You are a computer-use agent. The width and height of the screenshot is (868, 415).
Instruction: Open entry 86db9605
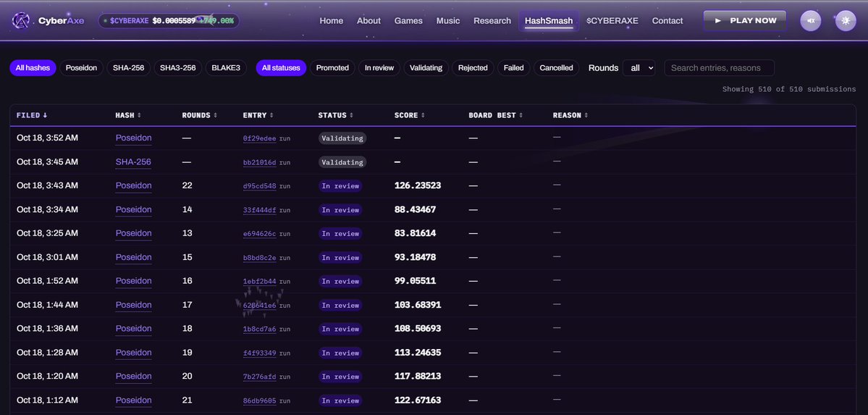[259, 401]
